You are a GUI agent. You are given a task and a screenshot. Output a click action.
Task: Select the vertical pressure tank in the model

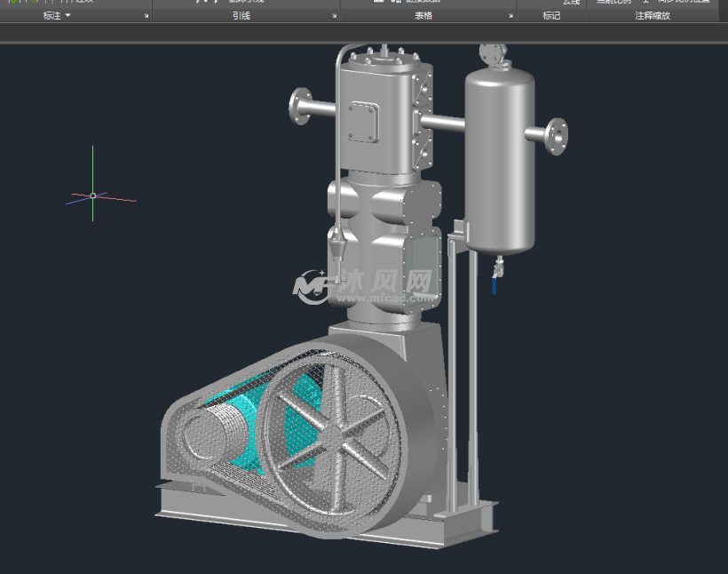500,160
